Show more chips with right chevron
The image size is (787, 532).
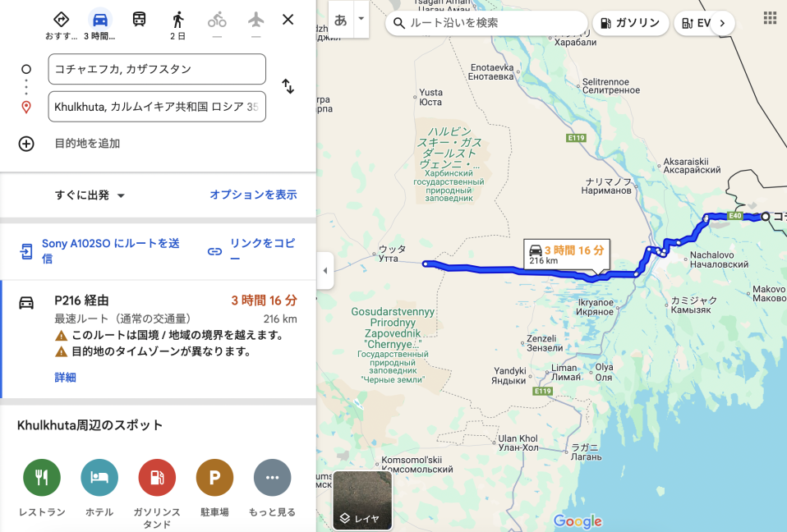(x=723, y=23)
